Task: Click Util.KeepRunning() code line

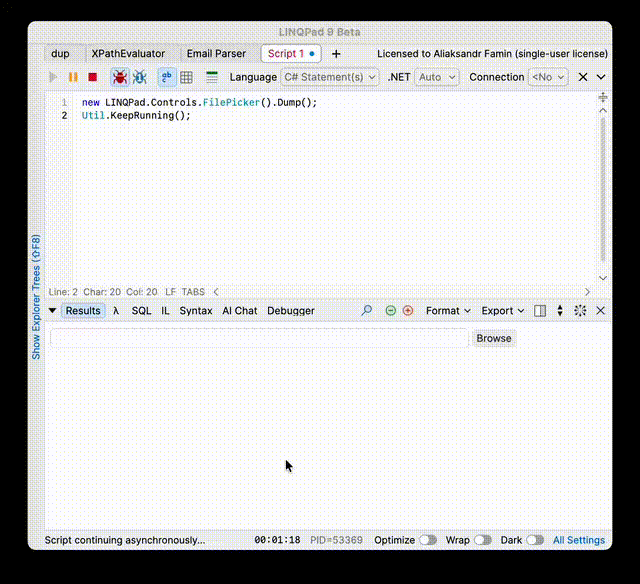Action: coord(136,115)
